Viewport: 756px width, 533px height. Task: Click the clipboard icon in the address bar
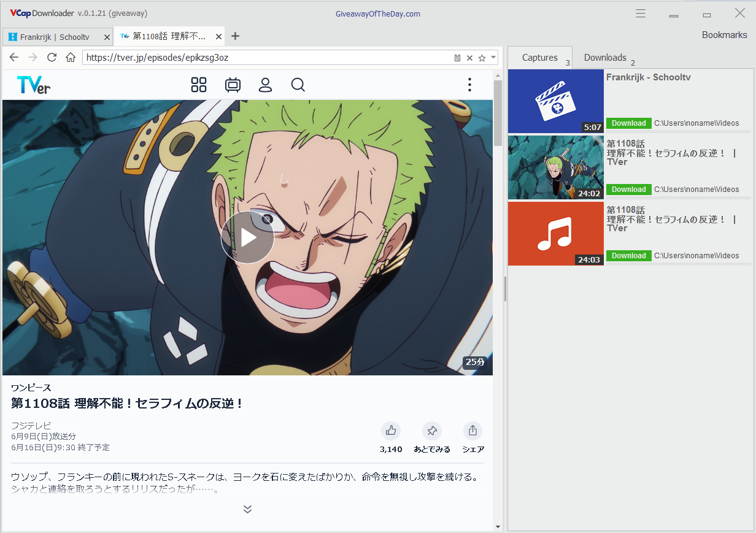457,58
